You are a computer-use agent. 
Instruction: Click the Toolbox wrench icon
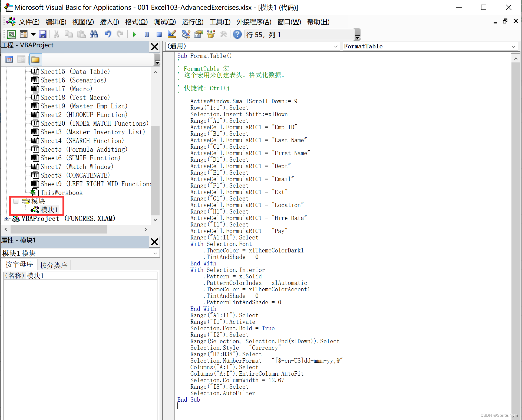click(x=224, y=34)
